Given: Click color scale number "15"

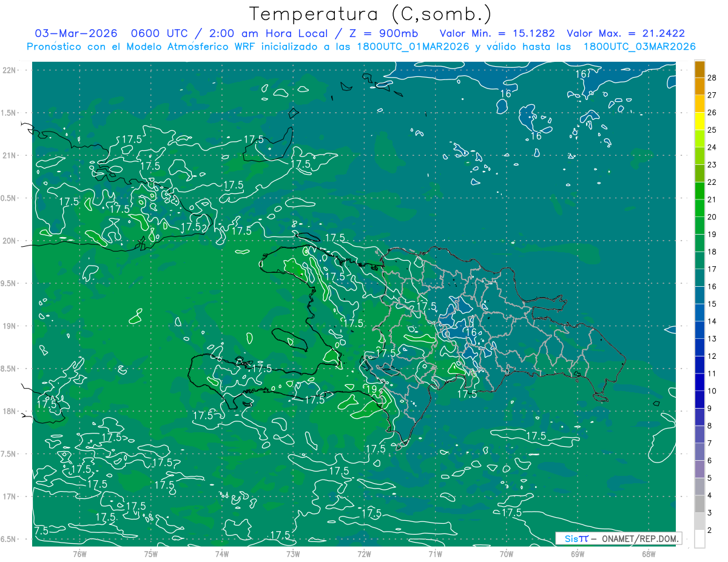Looking at the screenshot, I should click(x=712, y=304).
